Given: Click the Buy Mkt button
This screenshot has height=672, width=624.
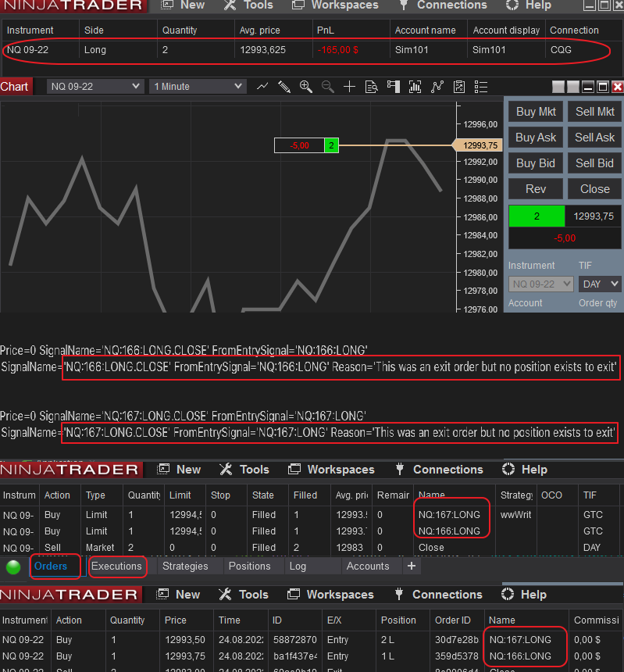Looking at the screenshot, I should pos(536,112).
